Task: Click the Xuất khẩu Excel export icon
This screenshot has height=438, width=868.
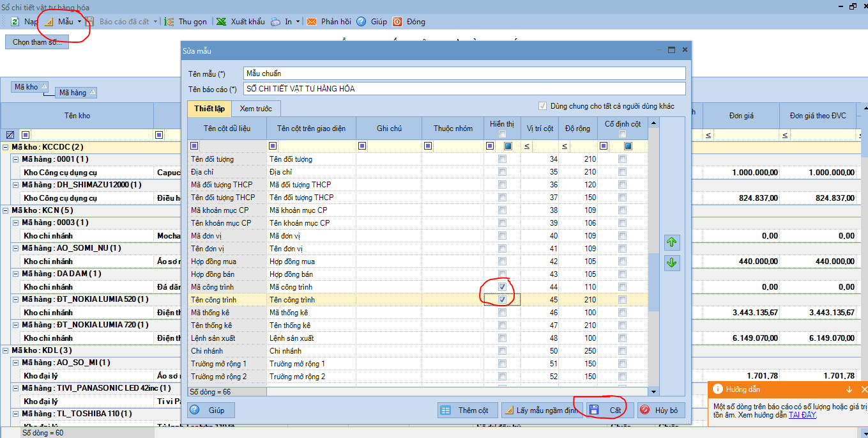Action: tap(221, 22)
